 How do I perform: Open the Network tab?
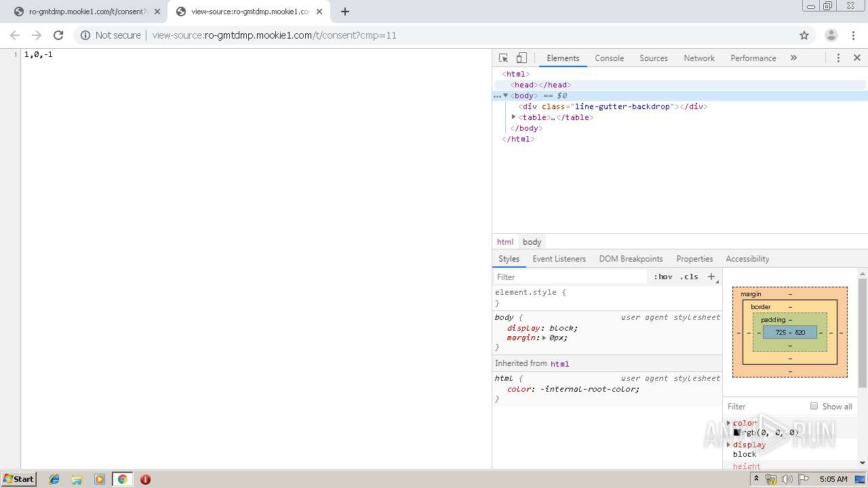pos(699,58)
